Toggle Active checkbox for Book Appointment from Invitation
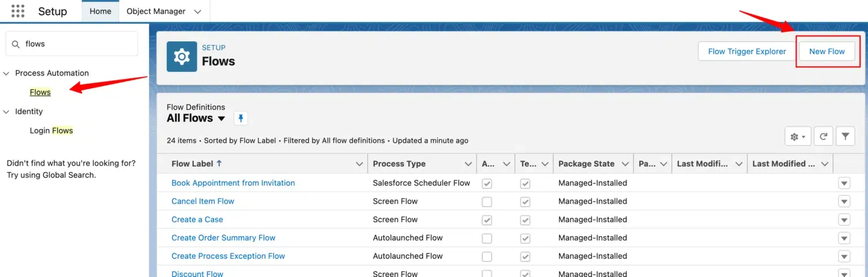 [487, 183]
